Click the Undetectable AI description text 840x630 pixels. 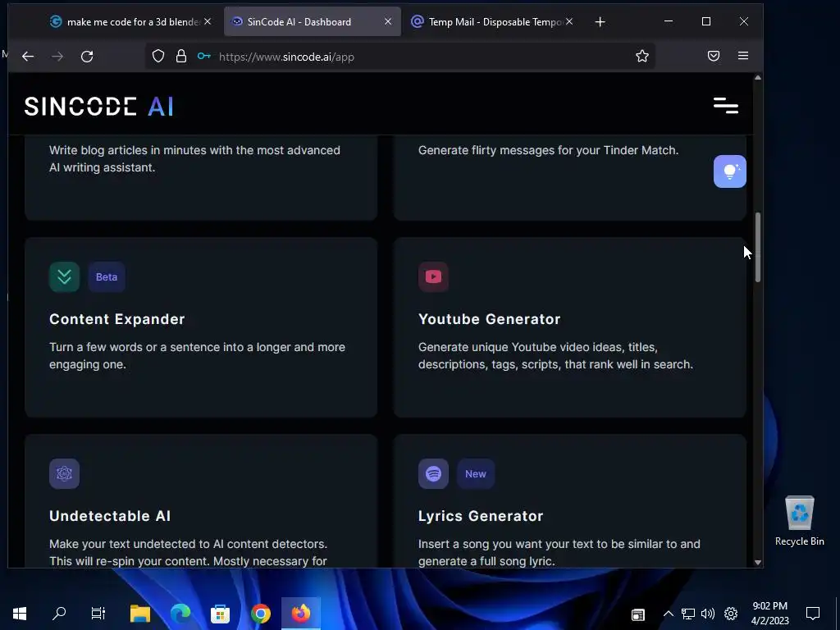pos(188,552)
